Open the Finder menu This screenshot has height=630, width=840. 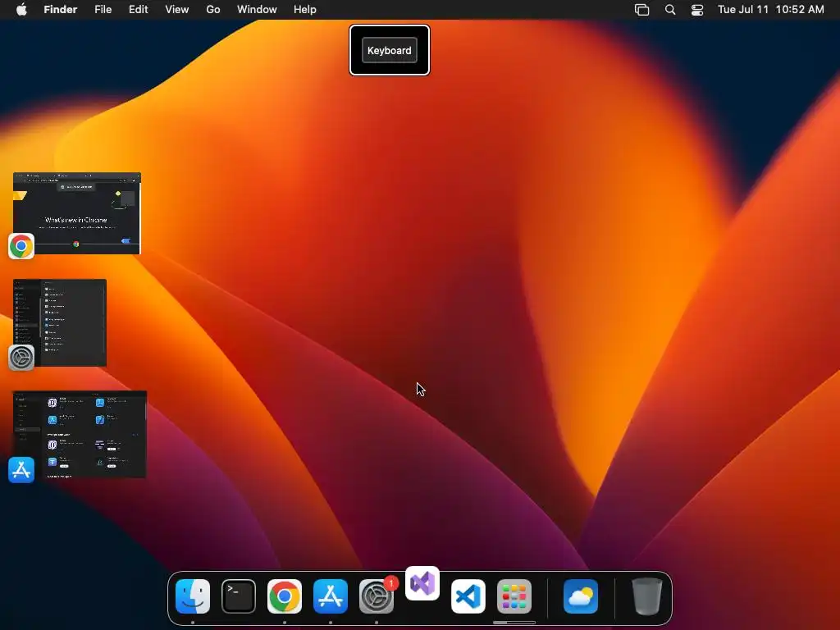point(61,10)
